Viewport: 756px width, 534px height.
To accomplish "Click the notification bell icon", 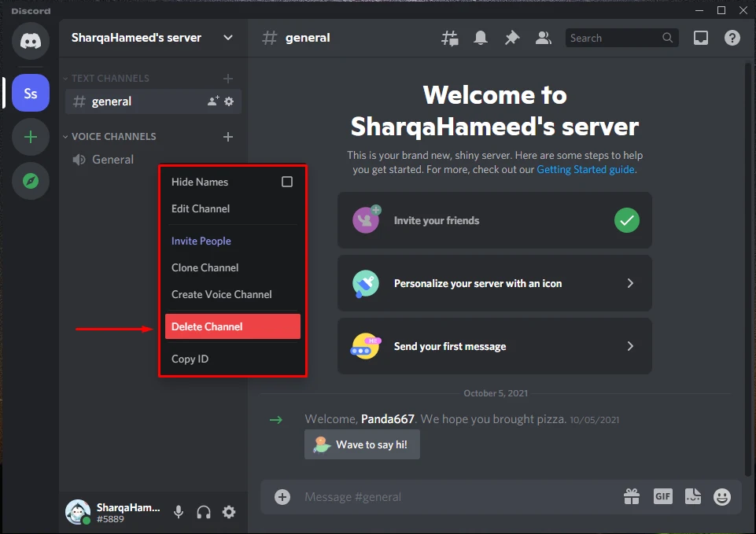I will click(x=481, y=38).
